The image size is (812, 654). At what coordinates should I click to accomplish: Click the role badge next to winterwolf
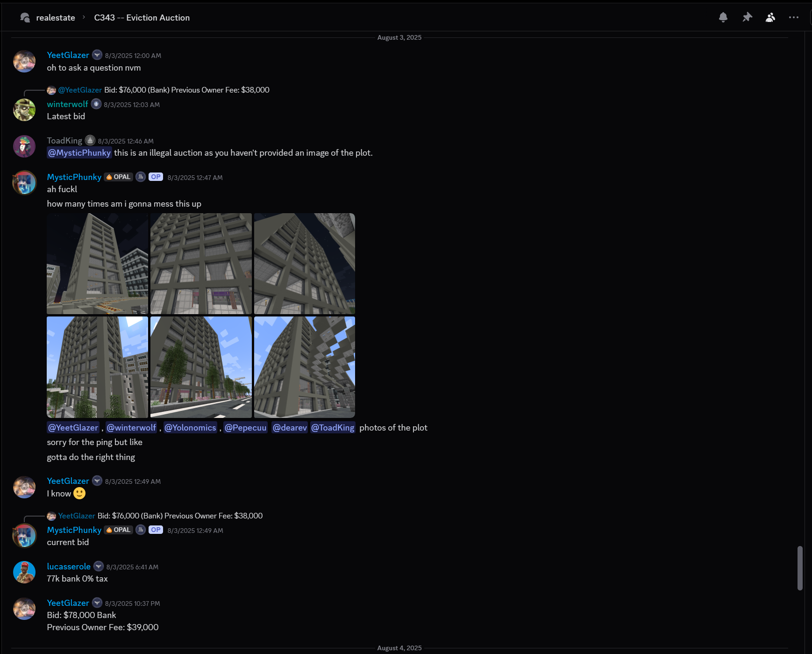pos(96,104)
